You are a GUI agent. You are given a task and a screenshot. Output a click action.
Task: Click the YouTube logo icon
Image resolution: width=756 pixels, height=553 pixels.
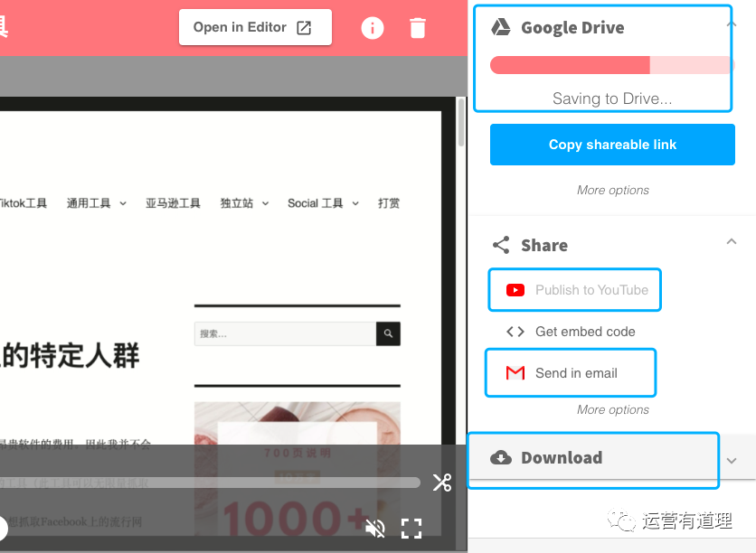[x=515, y=290]
